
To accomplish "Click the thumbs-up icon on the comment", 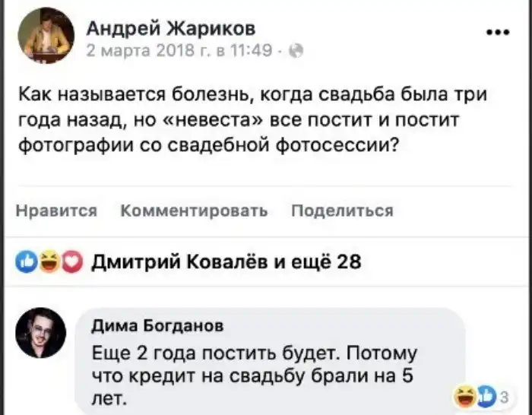I will (x=484, y=394).
